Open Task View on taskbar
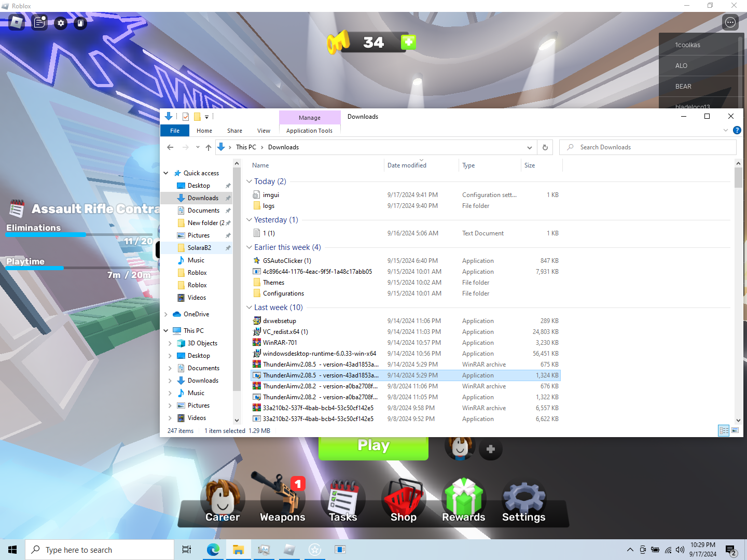Viewport: 747px width, 560px height. 187,550
